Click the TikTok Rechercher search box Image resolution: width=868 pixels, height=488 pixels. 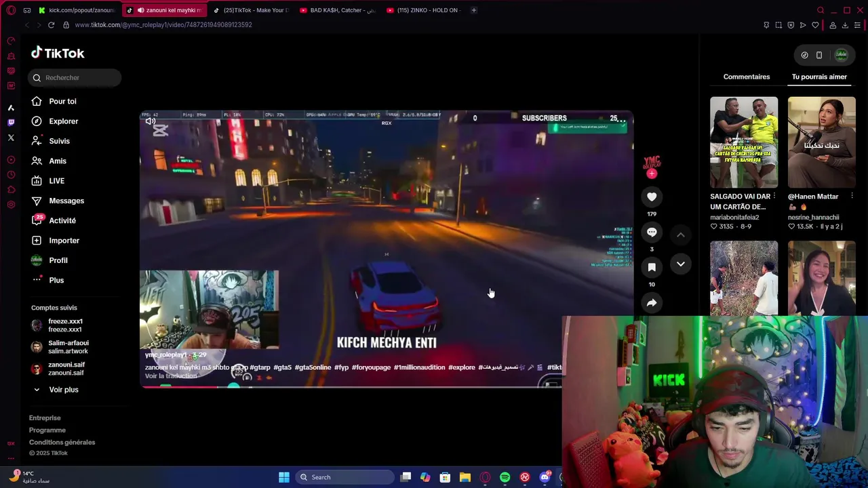coord(75,78)
